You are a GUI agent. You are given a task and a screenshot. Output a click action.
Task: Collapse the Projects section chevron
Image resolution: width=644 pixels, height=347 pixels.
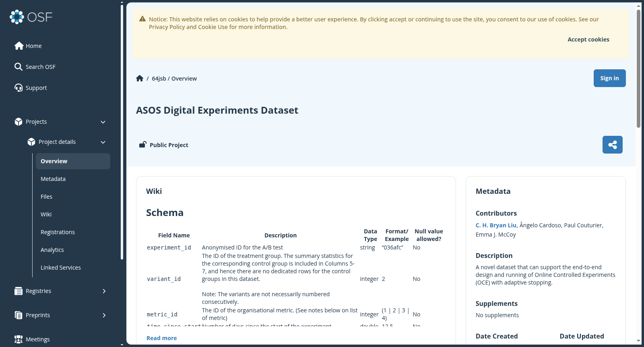(x=103, y=122)
